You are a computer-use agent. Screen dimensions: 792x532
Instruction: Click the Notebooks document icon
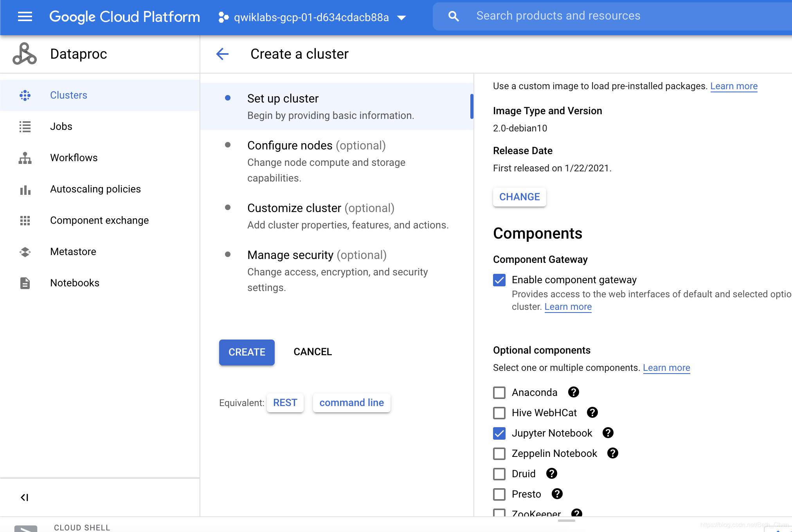point(25,283)
